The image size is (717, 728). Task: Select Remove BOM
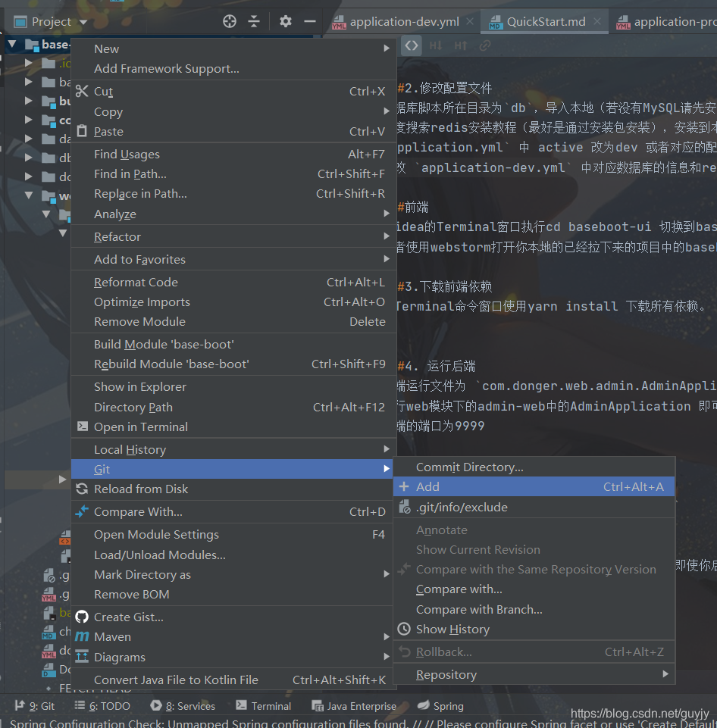point(233,594)
